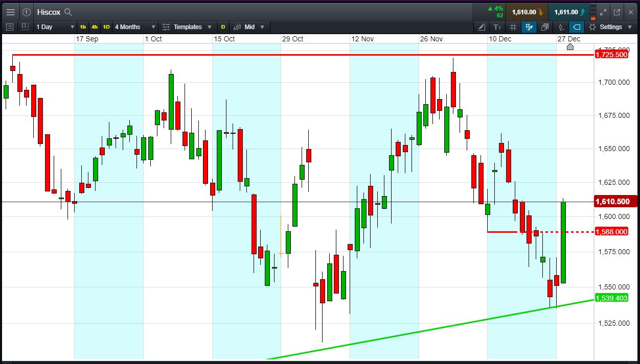
Task: Click the 1,700.000 price axis label
Action: pyautogui.click(x=614, y=82)
